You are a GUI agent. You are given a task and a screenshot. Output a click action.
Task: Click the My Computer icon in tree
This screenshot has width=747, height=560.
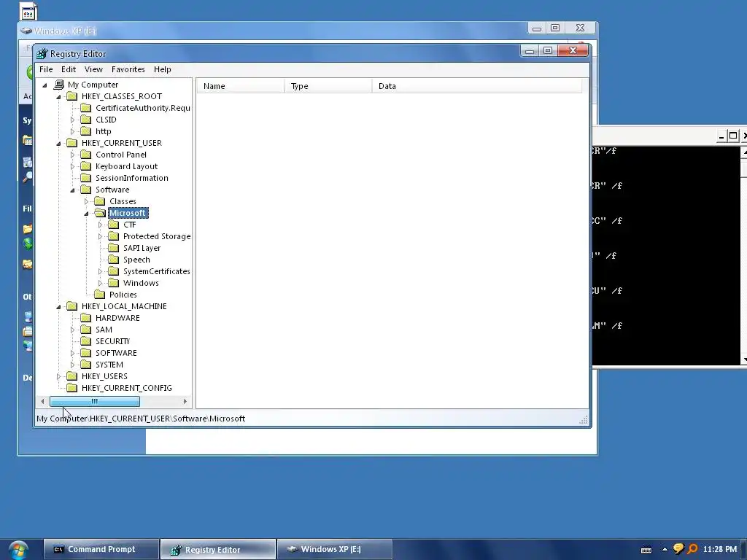pos(58,85)
